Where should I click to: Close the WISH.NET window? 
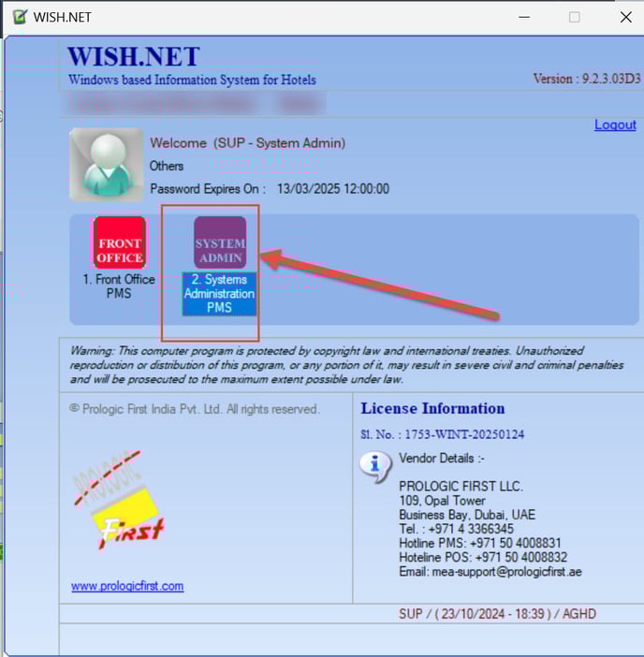coord(625,17)
